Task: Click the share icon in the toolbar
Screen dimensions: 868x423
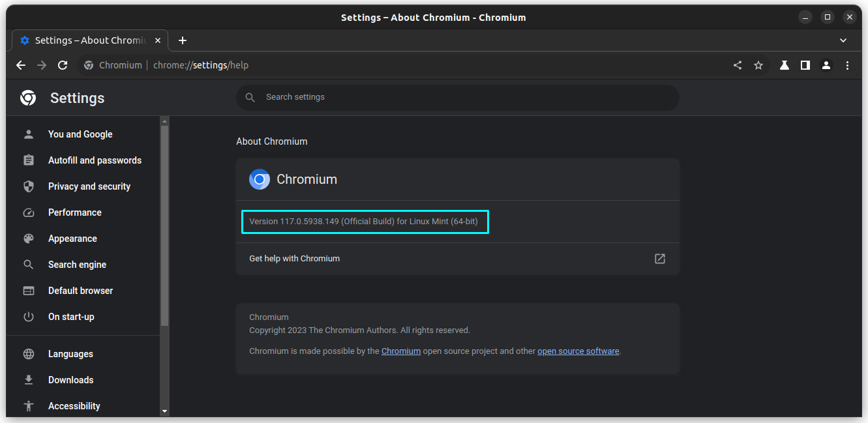Action: pos(738,65)
